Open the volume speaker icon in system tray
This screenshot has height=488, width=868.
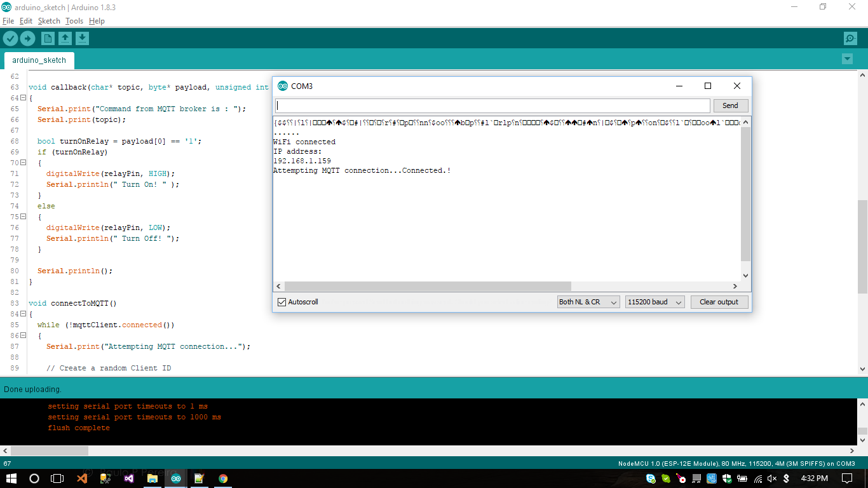click(x=771, y=478)
